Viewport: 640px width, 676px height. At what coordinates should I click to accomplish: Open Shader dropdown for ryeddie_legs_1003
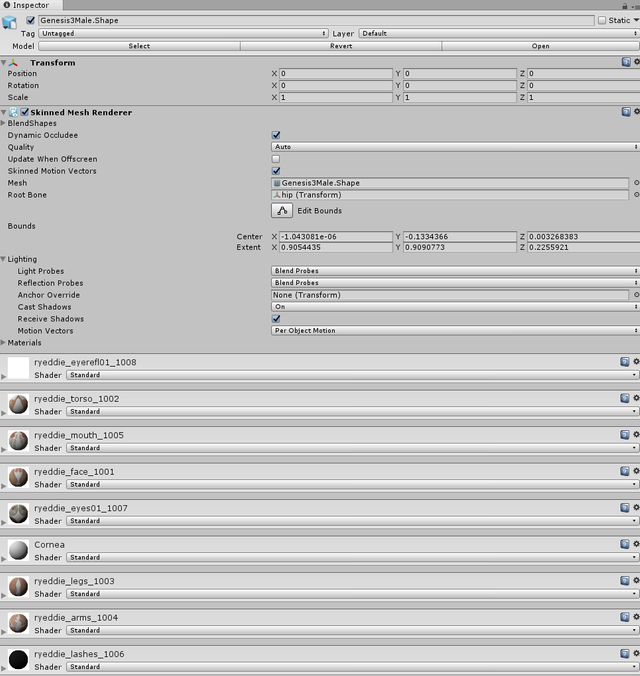[x=352, y=594]
